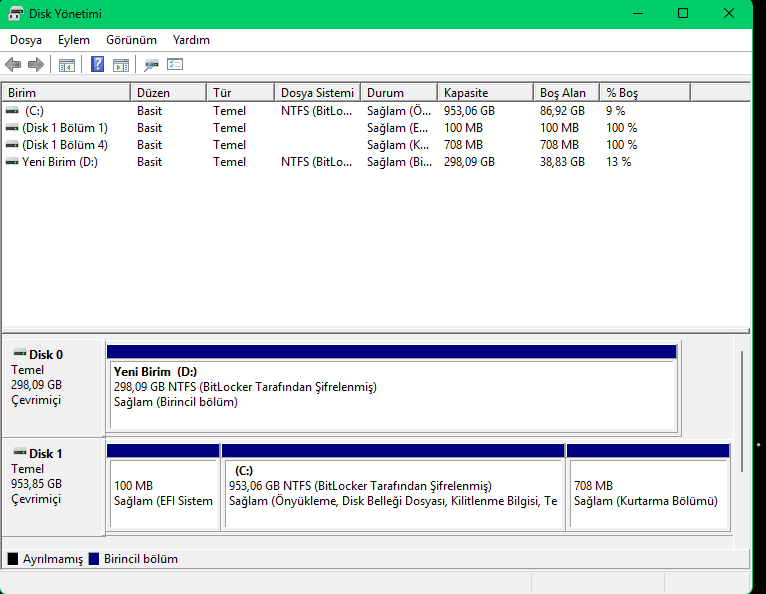Click the blue Birincil bölüm legend swatch
The height and width of the screenshot is (594, 766).
click(94, 559)
